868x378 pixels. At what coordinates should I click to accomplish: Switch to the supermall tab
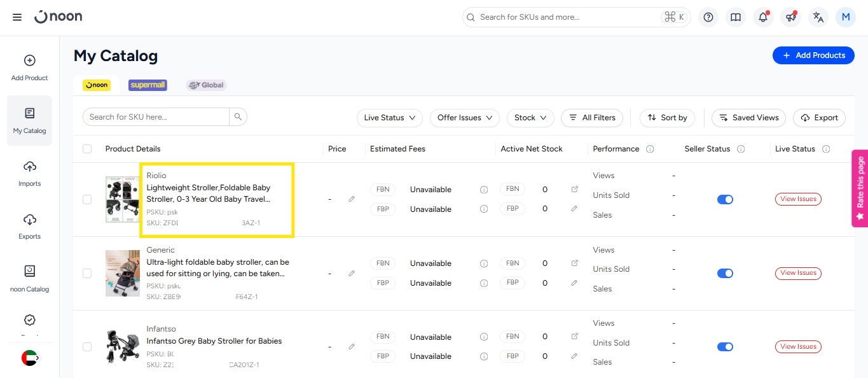pos(148,85)
